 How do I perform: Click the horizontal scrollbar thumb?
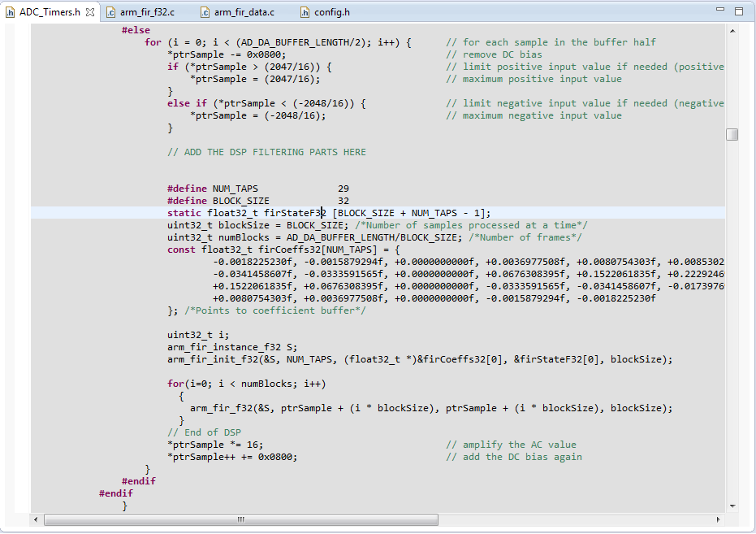coord(241,519)
